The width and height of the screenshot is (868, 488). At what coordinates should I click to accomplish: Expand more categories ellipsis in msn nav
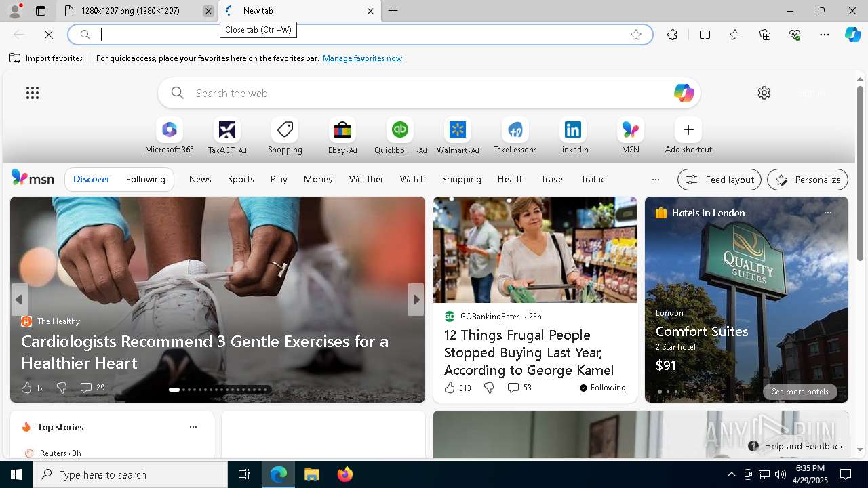point(655,180)
